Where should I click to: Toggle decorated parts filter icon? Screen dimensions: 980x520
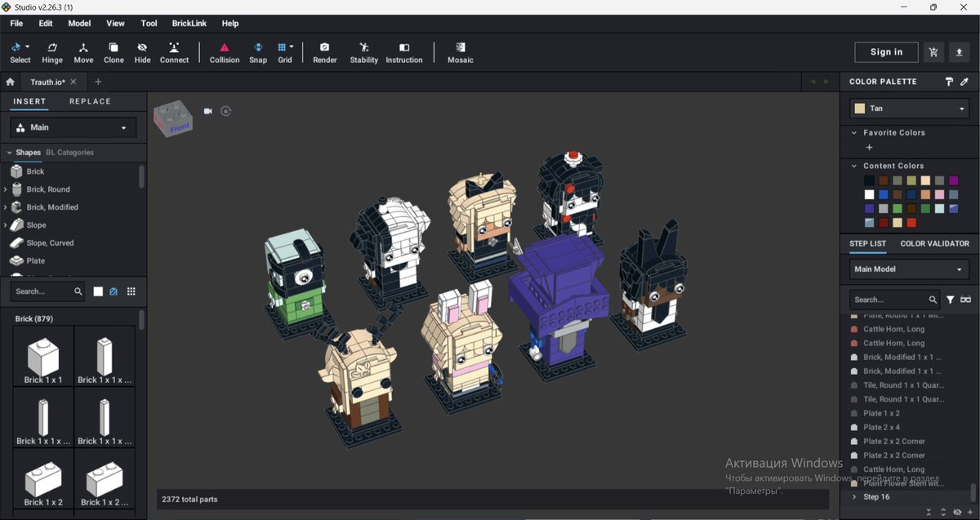click(114, 291)
